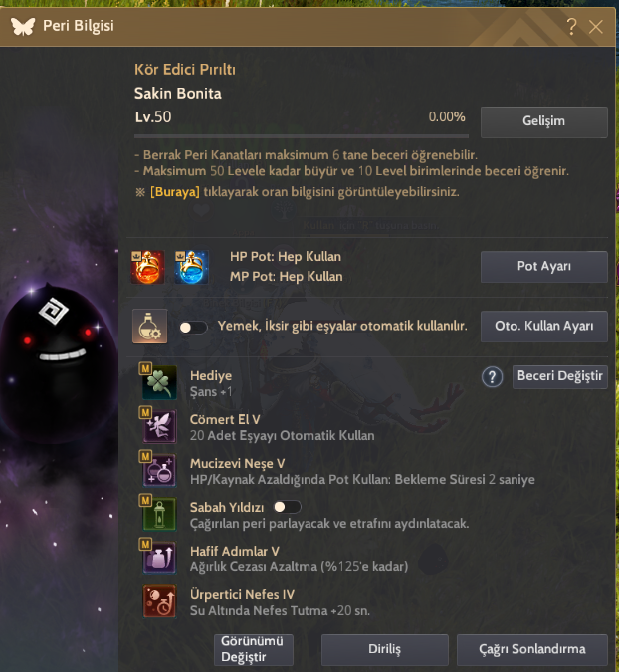This screenshot has width=619, height=672.
Task: Toggle automatic food and elixir usage
Action: pyautogui.click(x=193, y=328)
